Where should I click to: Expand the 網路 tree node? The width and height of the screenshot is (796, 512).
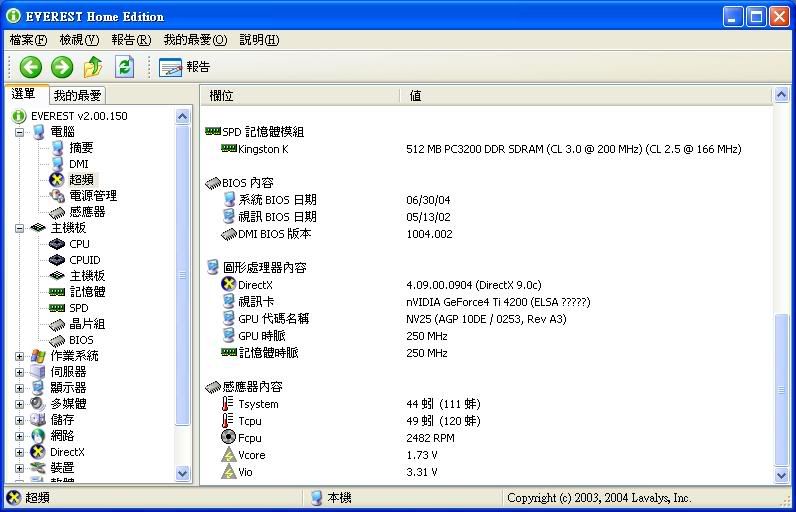[19, 436]
